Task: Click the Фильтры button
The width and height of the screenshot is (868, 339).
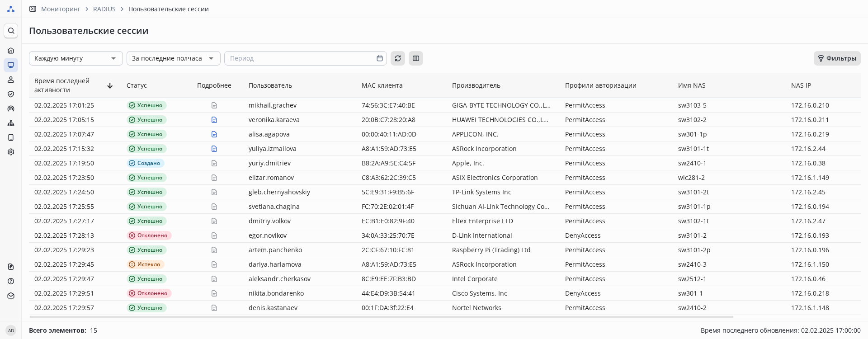Action: pos(837,58)
